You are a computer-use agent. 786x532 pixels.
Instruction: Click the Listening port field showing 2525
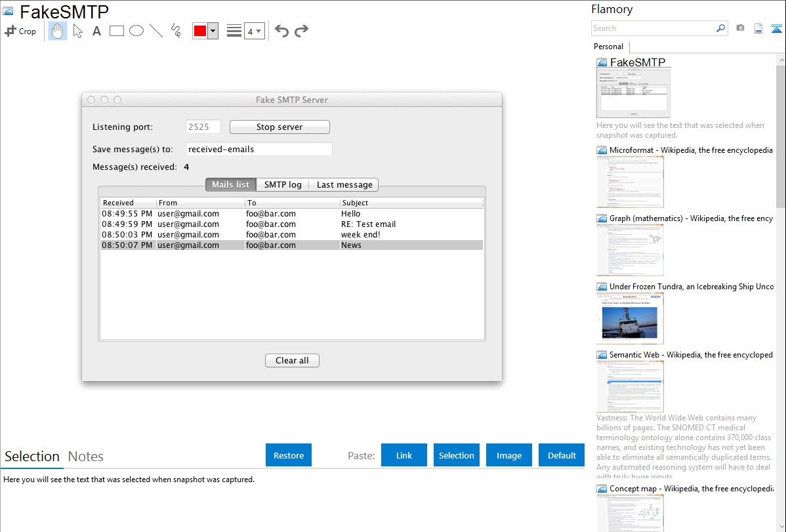tap(203, 127)
